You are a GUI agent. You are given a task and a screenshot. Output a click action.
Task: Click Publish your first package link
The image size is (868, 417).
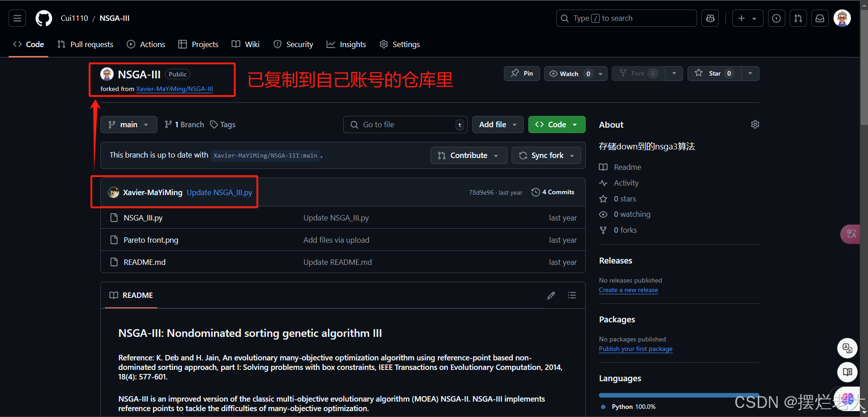(636, 349)
